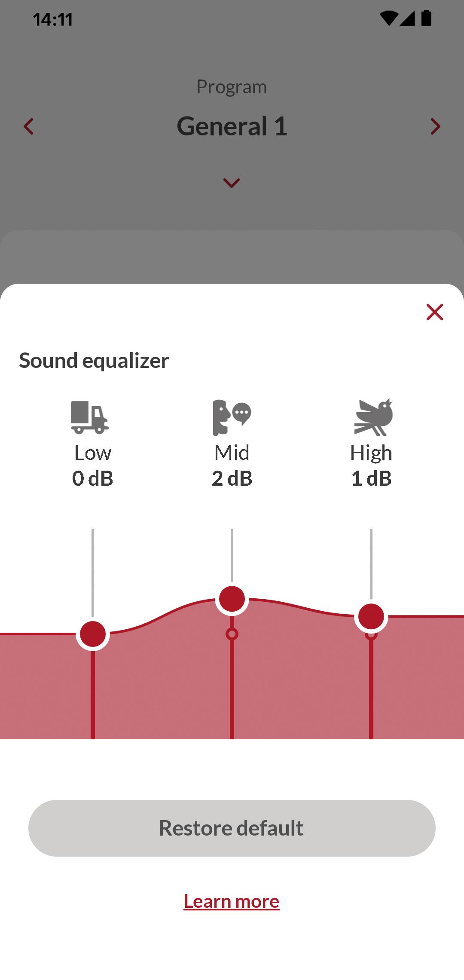Close the Sound equalizer panel
This screenshot has height=980, width=464.
click(x=434, y=312)
